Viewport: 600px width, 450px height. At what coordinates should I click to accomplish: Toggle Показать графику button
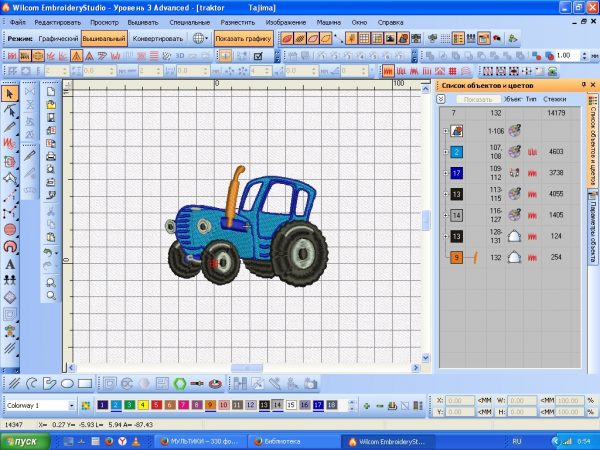pyautogui.click(x=244, y=38)
